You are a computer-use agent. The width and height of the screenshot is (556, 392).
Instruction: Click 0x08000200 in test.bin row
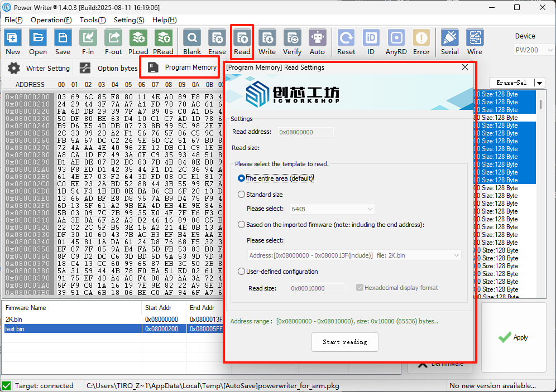(x=161, y=329)
